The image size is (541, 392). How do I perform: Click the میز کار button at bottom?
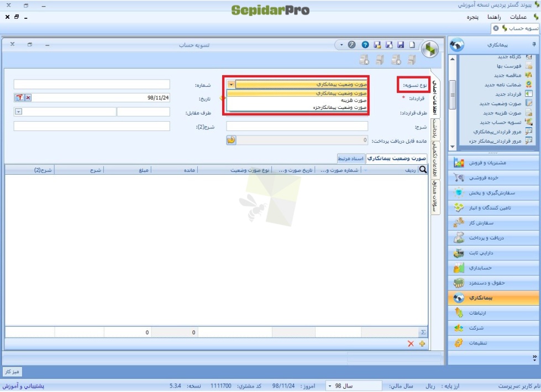point(12,372)
